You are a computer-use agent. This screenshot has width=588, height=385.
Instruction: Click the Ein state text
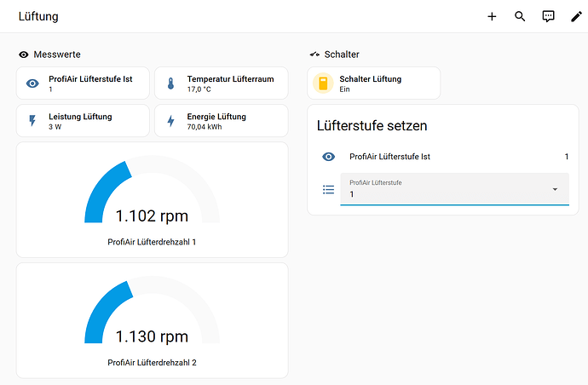click(344, 89)
